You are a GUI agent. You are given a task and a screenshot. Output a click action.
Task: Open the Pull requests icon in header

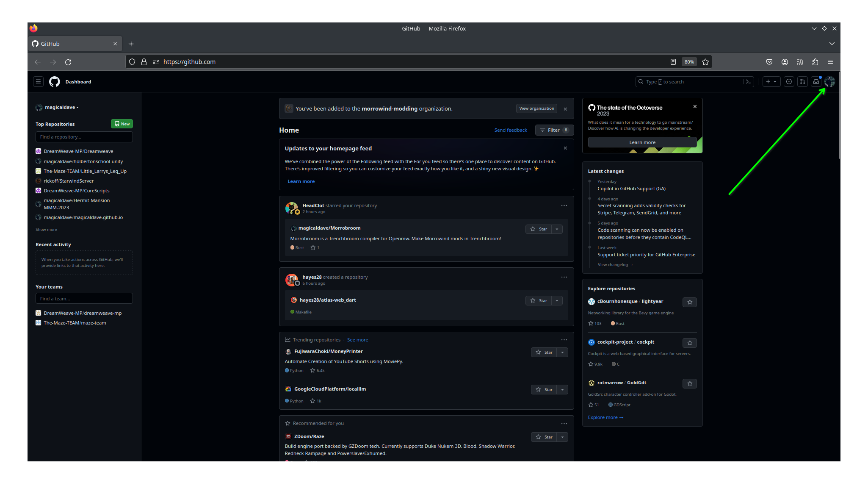pos(802,82)
